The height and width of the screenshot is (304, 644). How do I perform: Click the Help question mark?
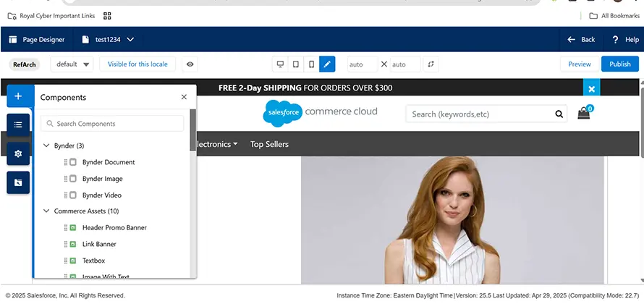coord(615,39)
